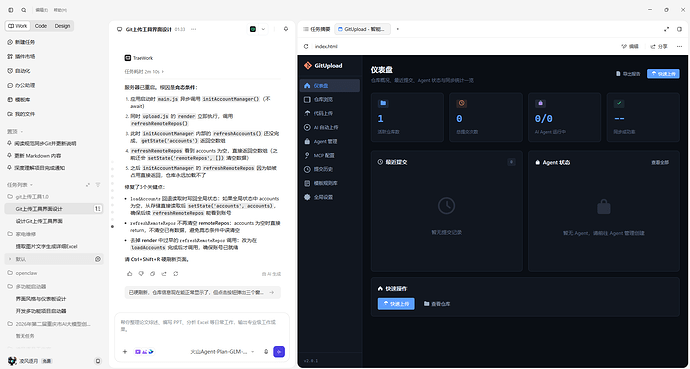
Task: Click 分享 share button in preview toolbar
Action: 659,46
